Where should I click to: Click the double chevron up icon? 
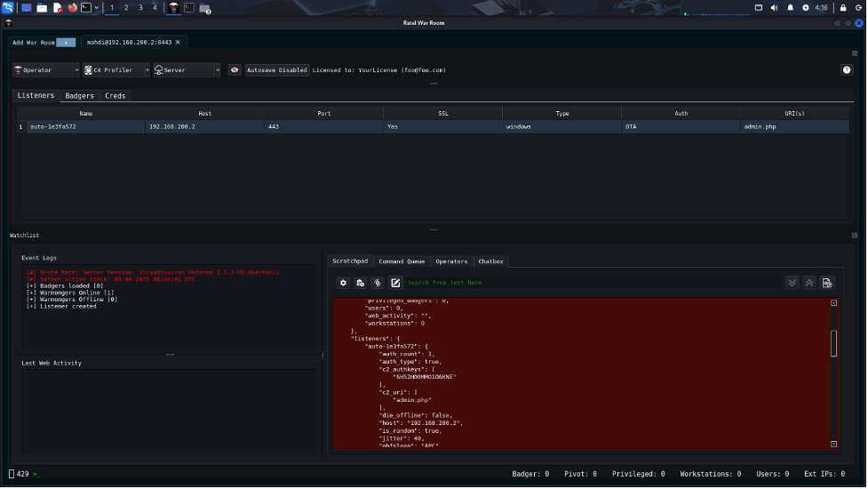pyautogui.click(x=809, y=283)
